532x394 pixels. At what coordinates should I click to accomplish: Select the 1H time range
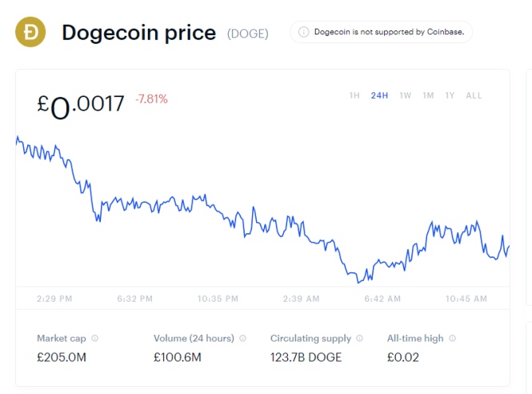coord(354,96)
